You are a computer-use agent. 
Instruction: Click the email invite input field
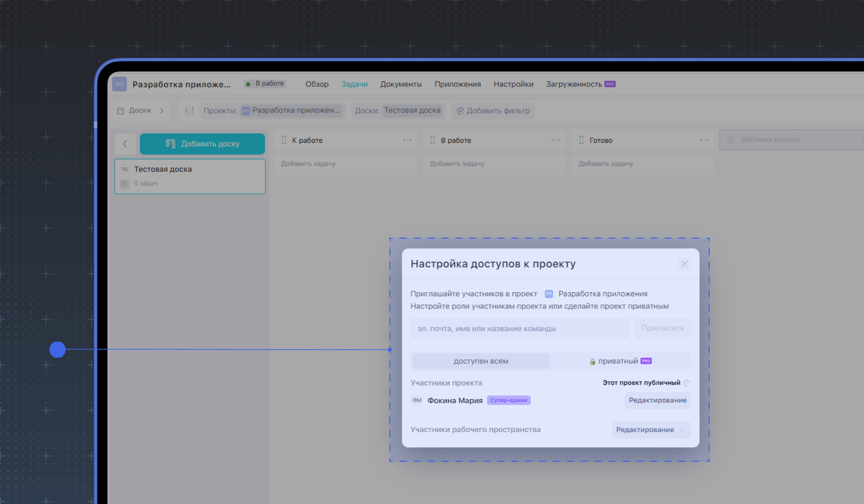519,328
